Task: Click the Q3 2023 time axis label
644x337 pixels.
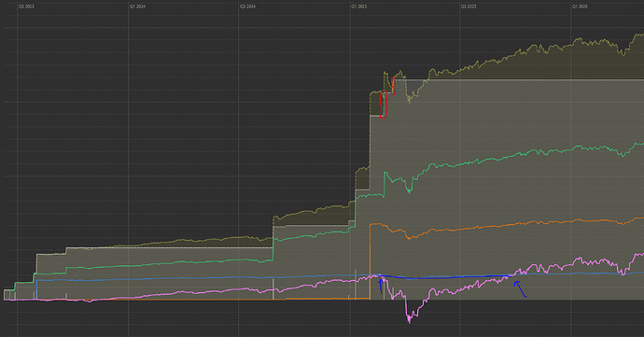Action: coord(26,7)
